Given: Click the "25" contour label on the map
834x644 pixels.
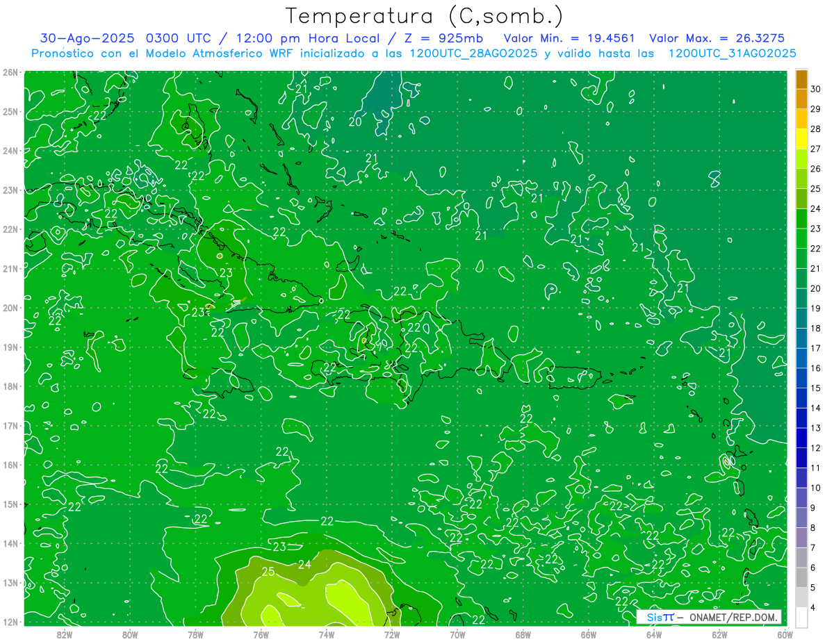Looking at the screenshot, I should 268,572.
